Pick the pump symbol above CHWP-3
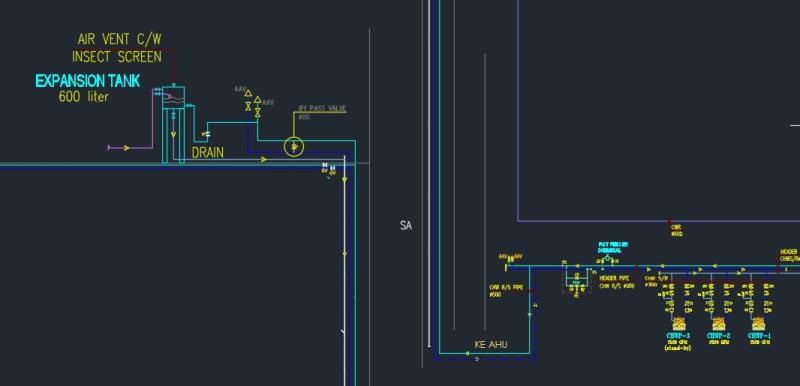This screenshot has height=386, width=800. click(x=679, y=323)
